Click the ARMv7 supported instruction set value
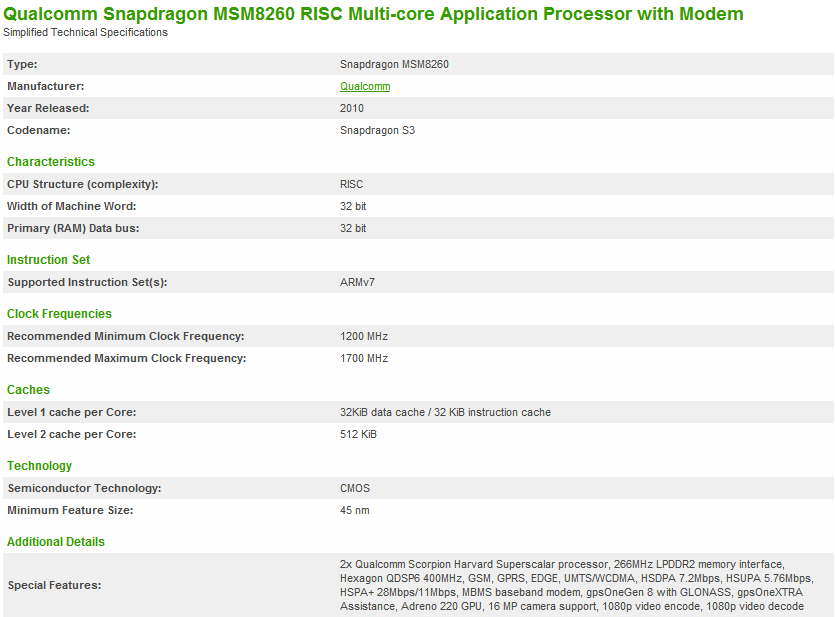 point(357,282)
